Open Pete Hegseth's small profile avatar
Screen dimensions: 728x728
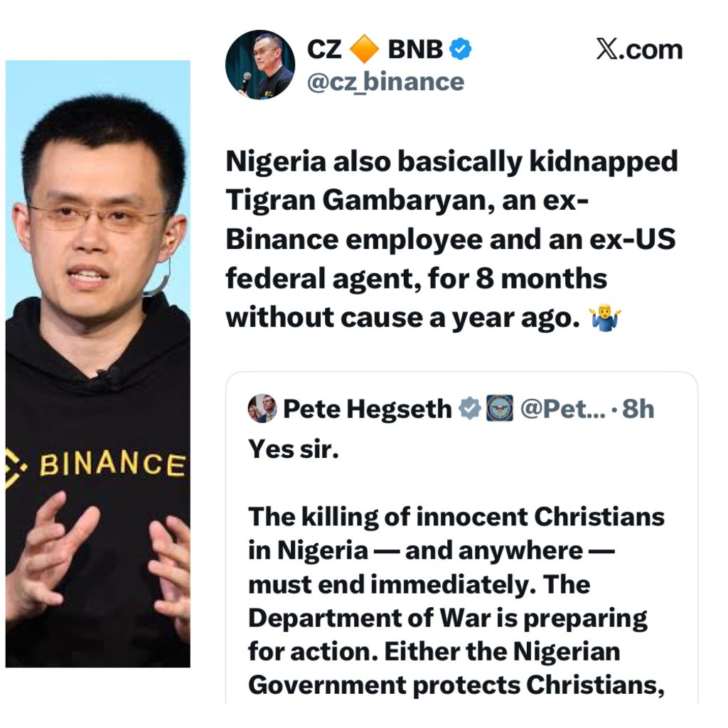click(x=262, y=409)
